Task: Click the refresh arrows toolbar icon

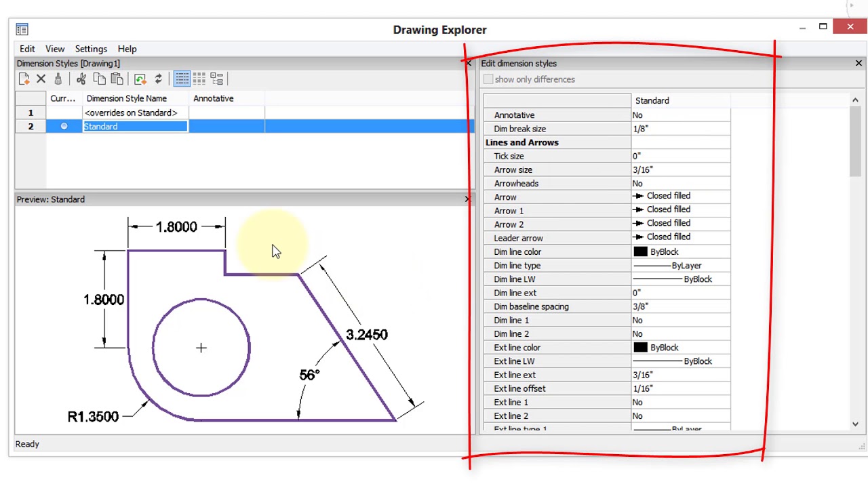Action: tap(158, 79)
